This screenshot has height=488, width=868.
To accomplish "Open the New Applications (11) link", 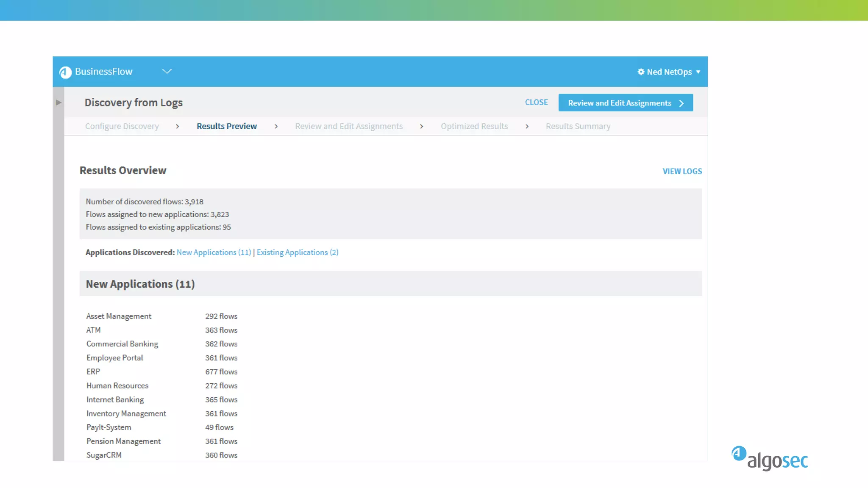I will tap(214, 252).
